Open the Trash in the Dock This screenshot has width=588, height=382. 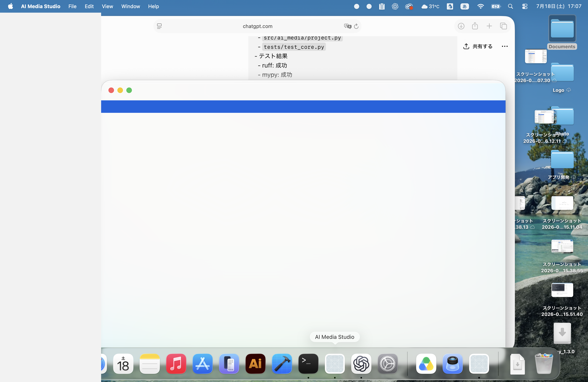pyautogui.click(x=543, y=364)
